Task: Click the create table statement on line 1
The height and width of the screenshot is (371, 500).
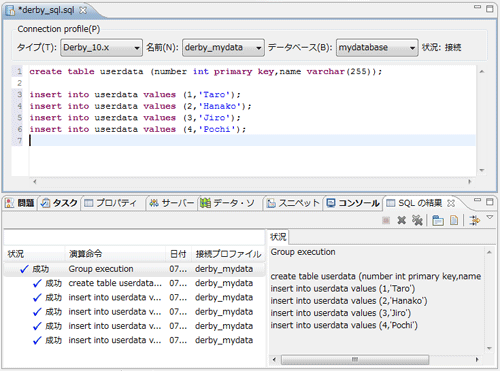Action: click(206, 72)
